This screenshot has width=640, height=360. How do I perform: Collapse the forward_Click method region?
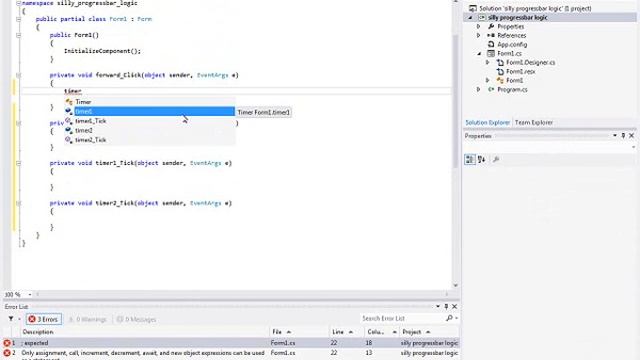(18, 75)
